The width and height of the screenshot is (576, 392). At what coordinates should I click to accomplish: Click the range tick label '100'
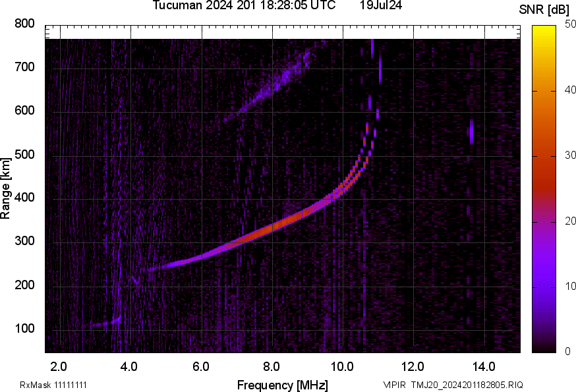(x=24, y=329)
